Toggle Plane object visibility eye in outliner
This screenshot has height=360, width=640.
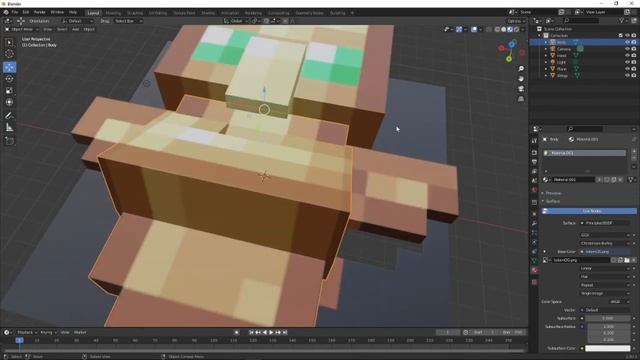click(x=627, y=69)
